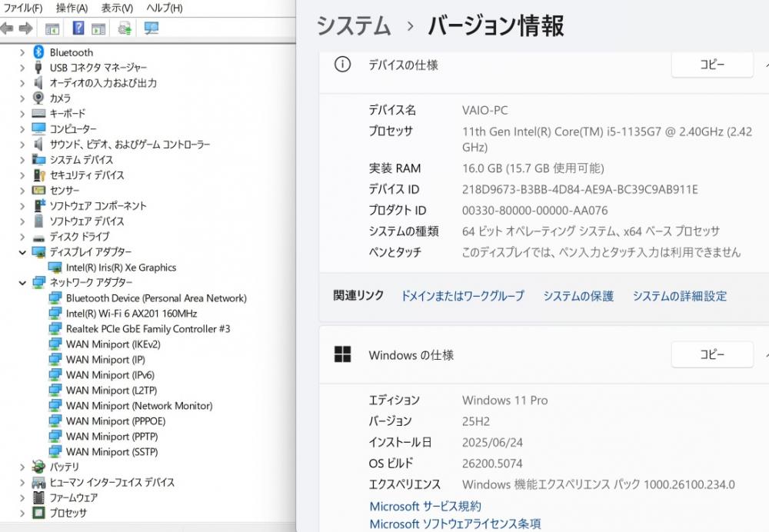This screenshot has width=769, height=532.
Task: Select WAN Miniport (IKEv2)
Action: tap(113, 344)
